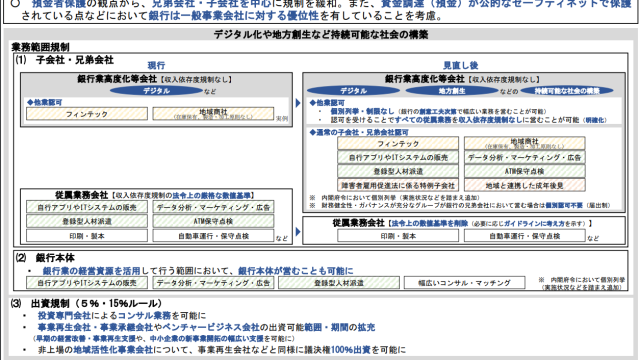Click すべての従属業務を収入依存度規制なし text

[460, 120]
